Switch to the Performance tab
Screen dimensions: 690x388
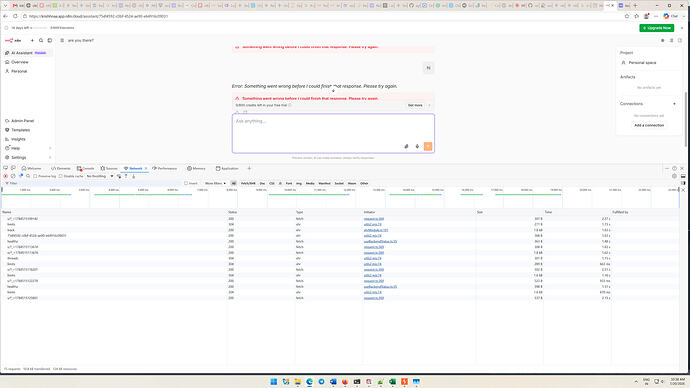tap(165, 168)
